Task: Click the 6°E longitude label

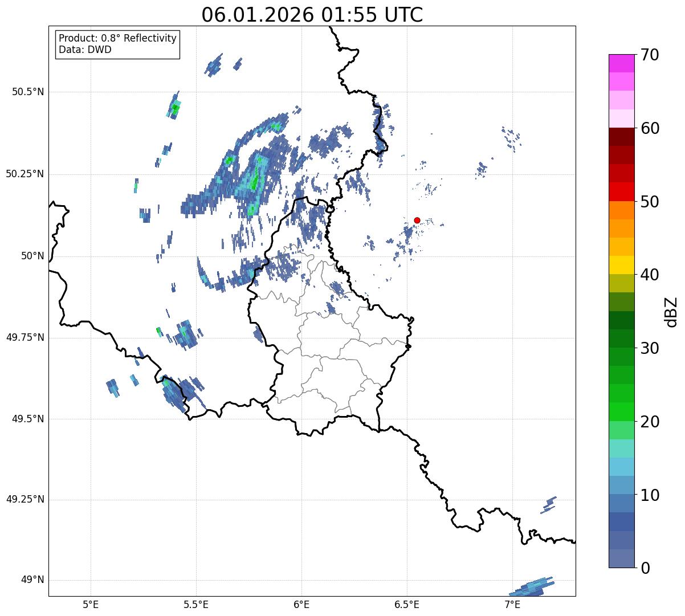Action: click(301, 604)
